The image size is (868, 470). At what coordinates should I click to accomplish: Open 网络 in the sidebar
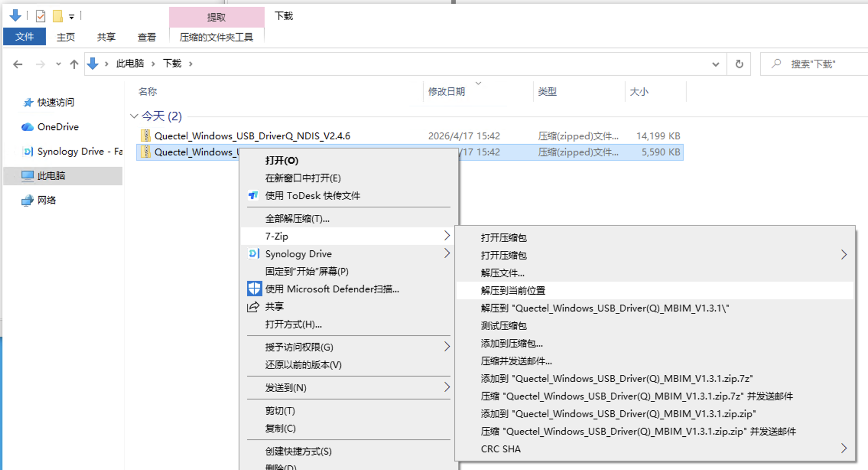coord(47,200)
